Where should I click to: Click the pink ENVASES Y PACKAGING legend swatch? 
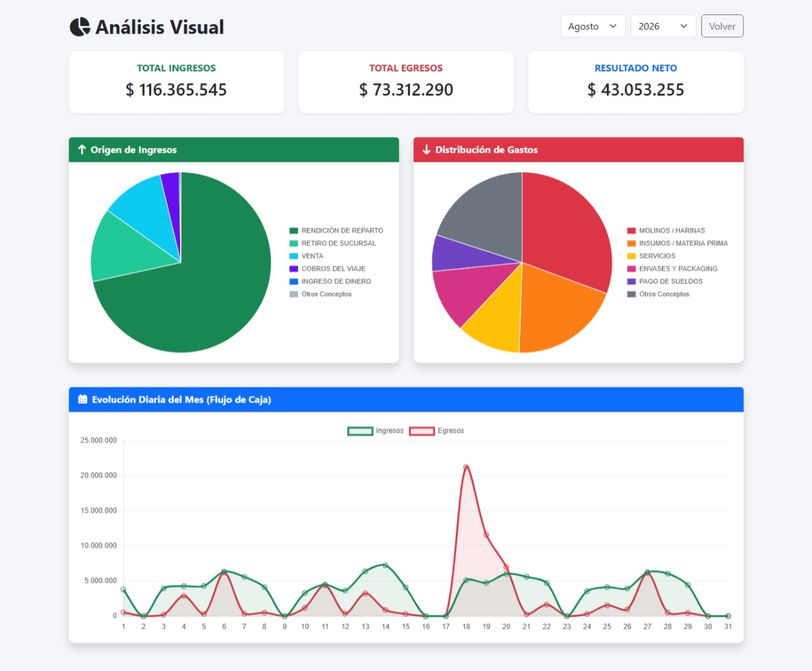(x=632, y=268)
